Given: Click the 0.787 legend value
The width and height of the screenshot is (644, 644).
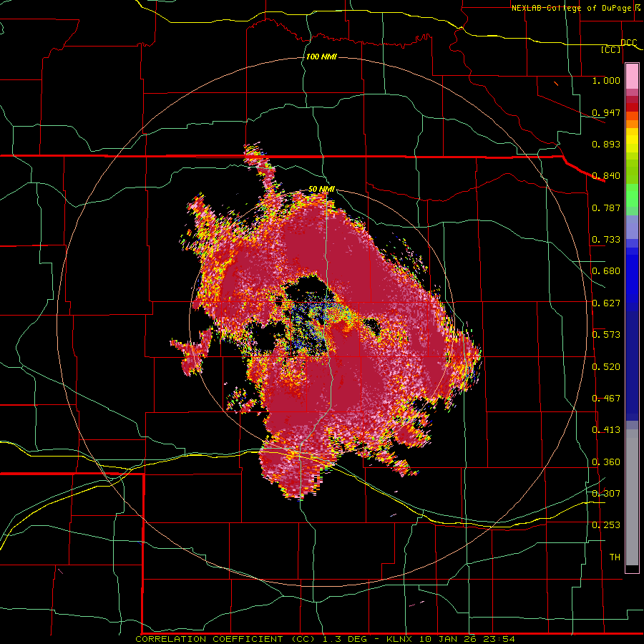Looking at the screenshot, I should [606, 208].
